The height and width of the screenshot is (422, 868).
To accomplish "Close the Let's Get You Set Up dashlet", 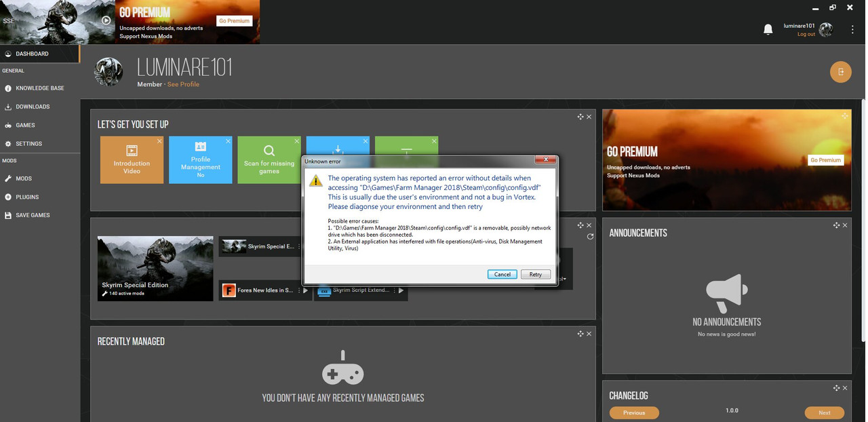I will pos(589,117).
